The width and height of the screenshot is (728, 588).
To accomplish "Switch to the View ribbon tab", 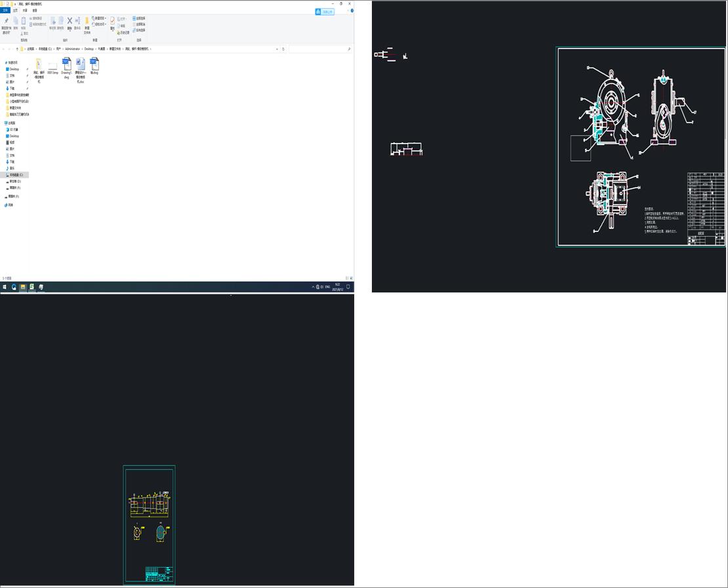I will coord(35,10).
